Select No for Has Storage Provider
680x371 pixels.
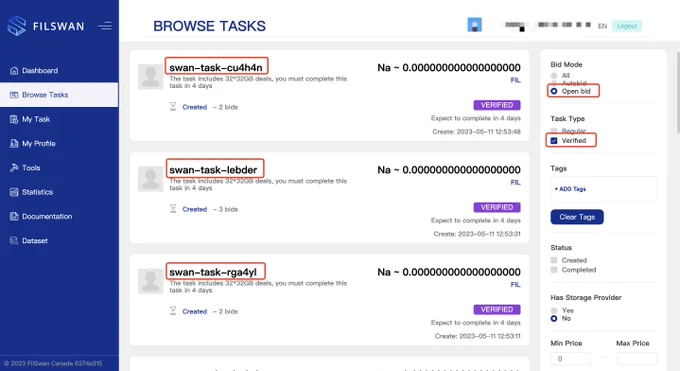[554, 318]
